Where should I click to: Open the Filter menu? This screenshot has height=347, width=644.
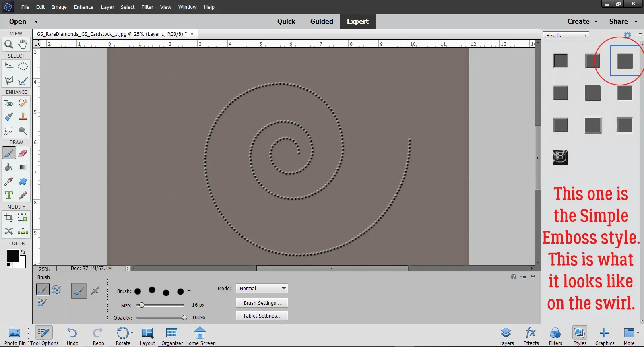click(147, 7)
